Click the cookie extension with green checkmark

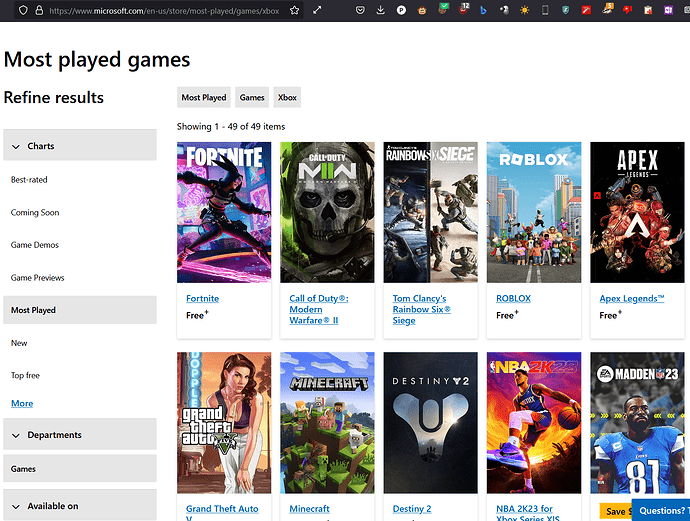click(443, 9)
